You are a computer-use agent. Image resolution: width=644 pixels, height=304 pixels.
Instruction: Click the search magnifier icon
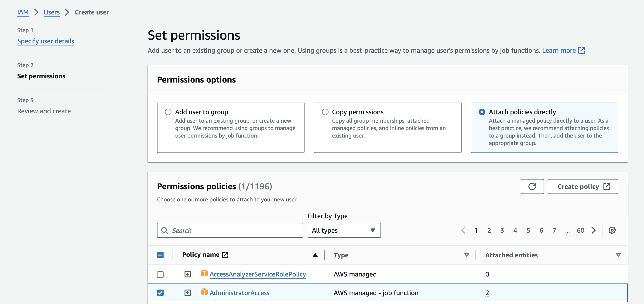click(x=164, y=230)
